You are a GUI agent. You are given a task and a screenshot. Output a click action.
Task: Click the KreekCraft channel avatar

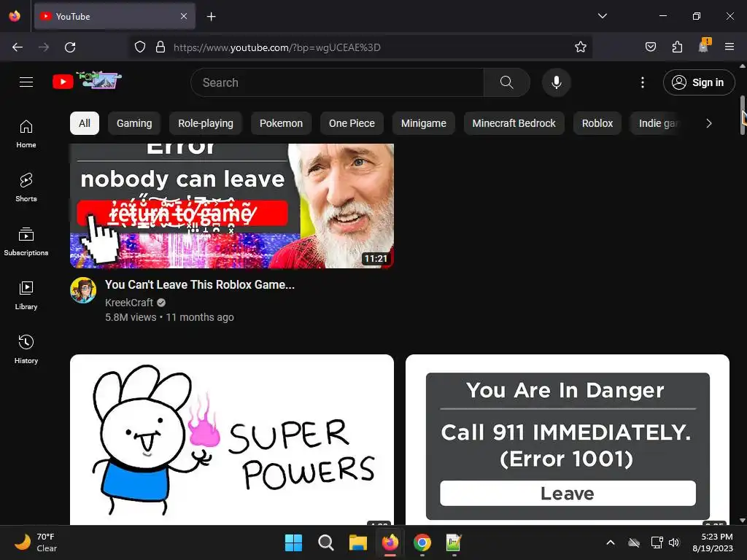83,290
